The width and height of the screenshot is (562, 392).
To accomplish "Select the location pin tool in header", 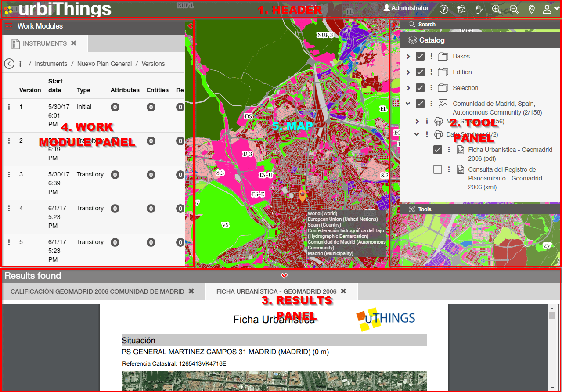I will pyautogui.click(x=532, y=9).
